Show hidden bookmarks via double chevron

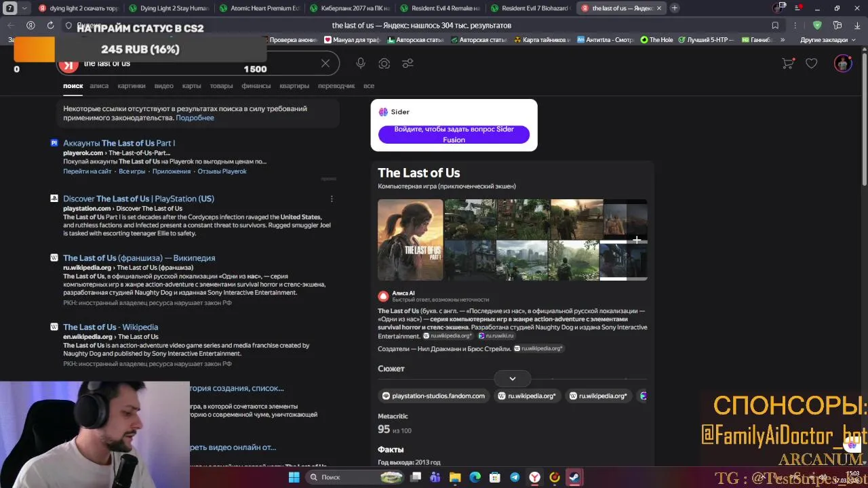[x=782, y=40]
